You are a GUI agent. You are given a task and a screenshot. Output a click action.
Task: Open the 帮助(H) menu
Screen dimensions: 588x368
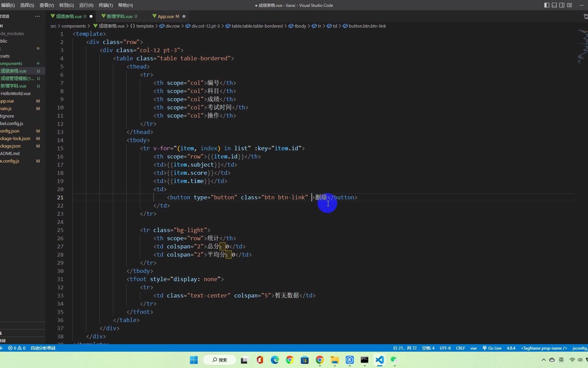click(125, 5)
